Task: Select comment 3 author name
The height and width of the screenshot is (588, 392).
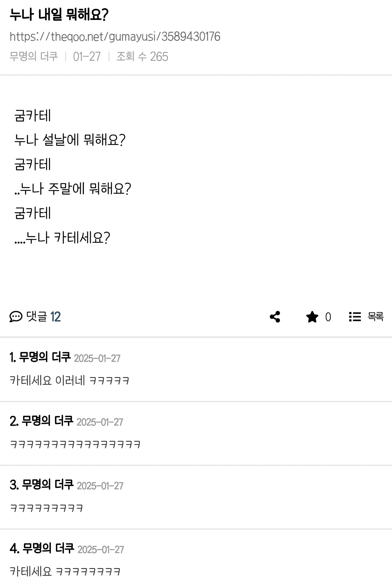Action: 48,485
